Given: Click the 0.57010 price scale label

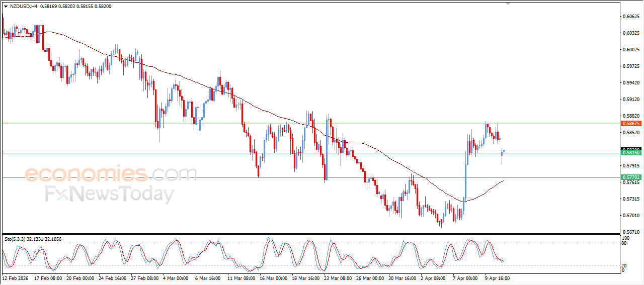Looking at the screenshot, I should (631, 216).
